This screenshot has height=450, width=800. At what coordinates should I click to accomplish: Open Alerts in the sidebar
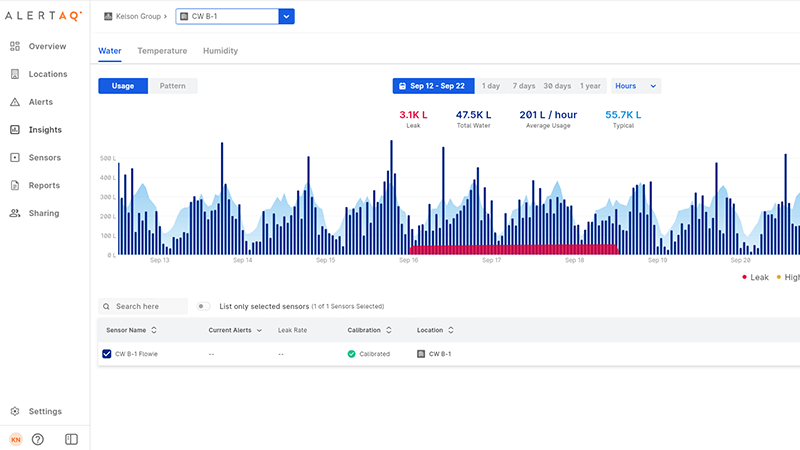[32, 102]
